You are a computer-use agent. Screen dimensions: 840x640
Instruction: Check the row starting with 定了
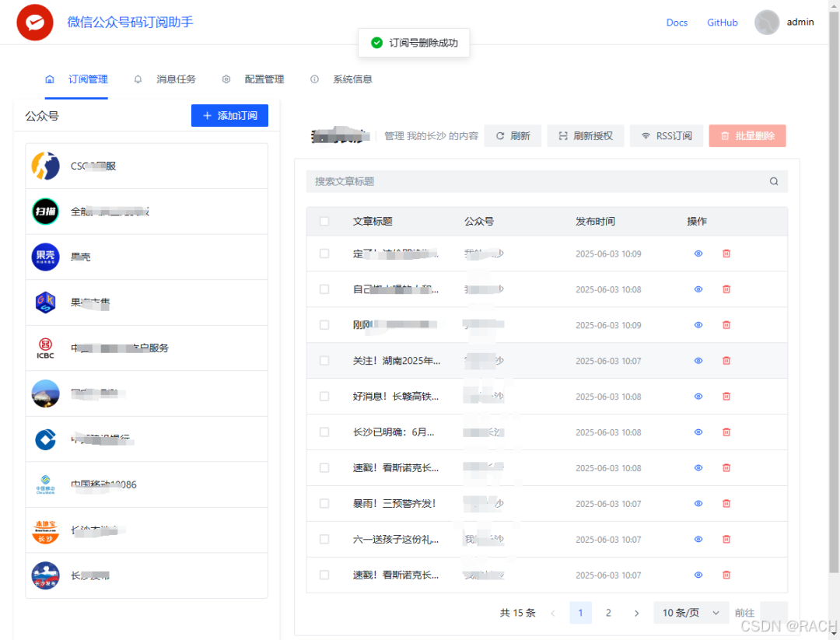click(324, 254)
